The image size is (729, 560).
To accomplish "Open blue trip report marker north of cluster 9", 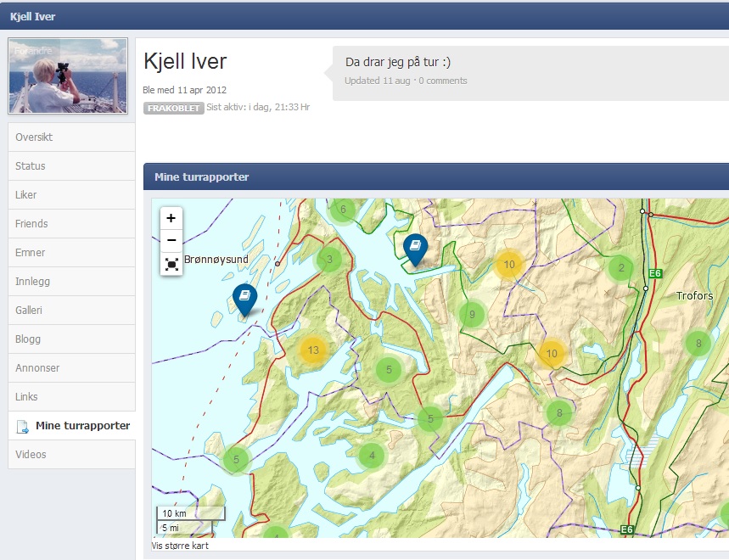I will (x=415, y=248).
